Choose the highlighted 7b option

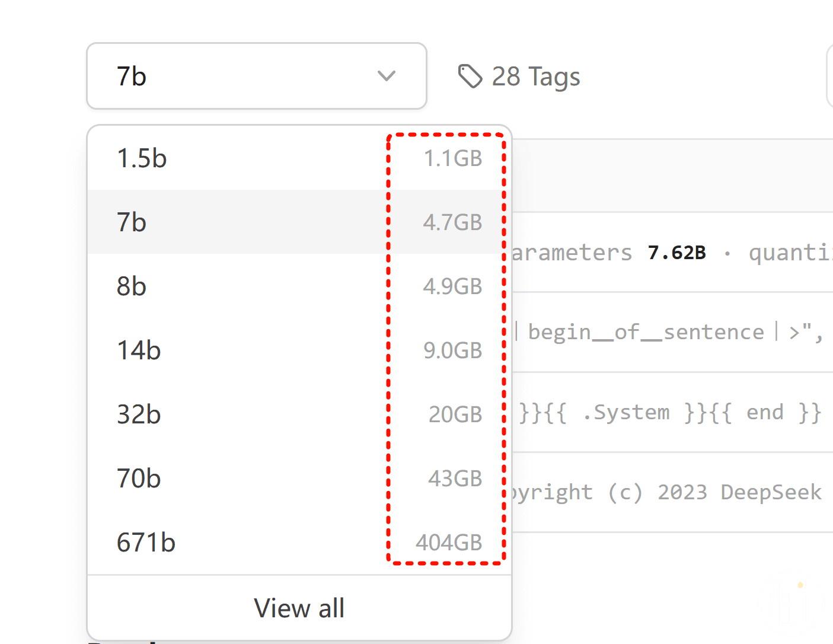[x=299, y=222]
